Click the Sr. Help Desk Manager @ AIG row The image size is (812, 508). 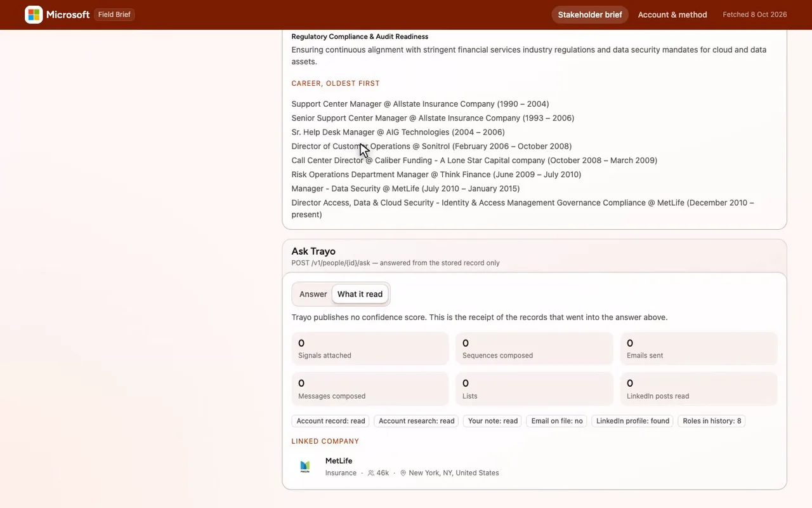(x=398, y=132)
